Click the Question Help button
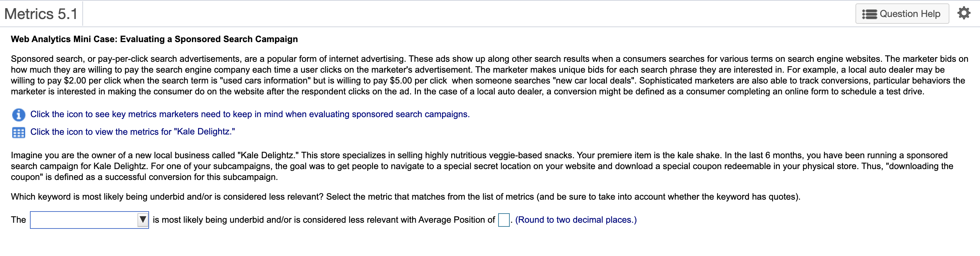 pos(902,13)
